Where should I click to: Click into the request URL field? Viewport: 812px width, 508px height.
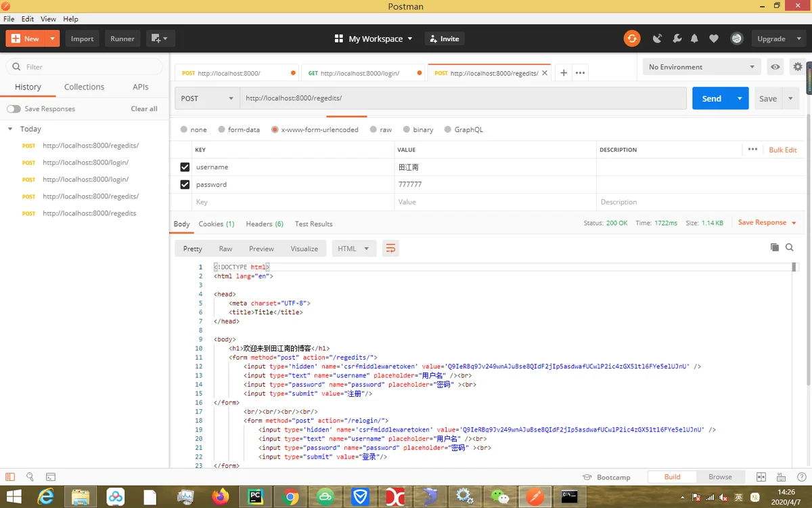[x=464, y=98]
